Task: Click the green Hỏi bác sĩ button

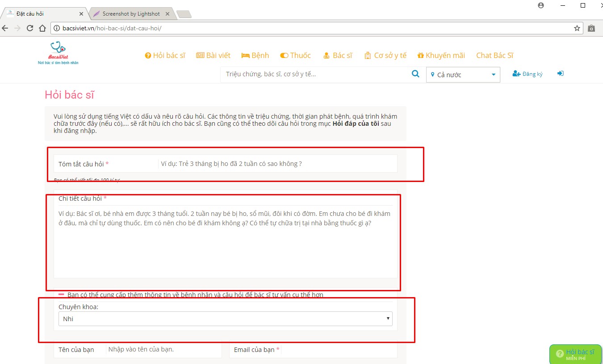Action: [x=575, y=354]
